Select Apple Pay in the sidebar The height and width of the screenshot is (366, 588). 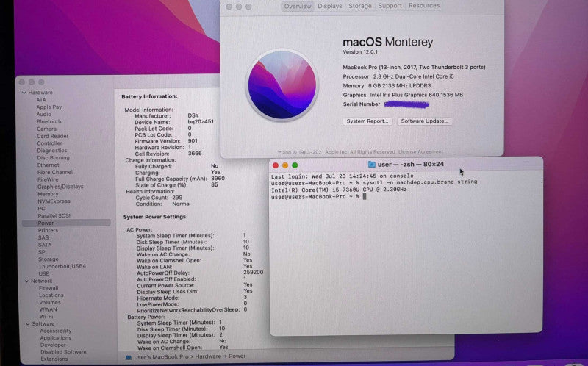click(x=49, y=107)
